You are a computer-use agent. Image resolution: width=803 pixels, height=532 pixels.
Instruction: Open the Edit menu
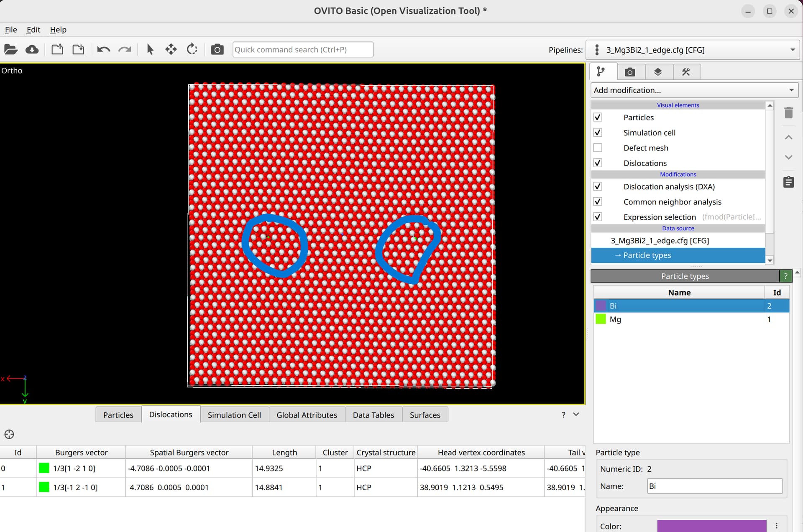pyautogui.click(x=33, y=30)
